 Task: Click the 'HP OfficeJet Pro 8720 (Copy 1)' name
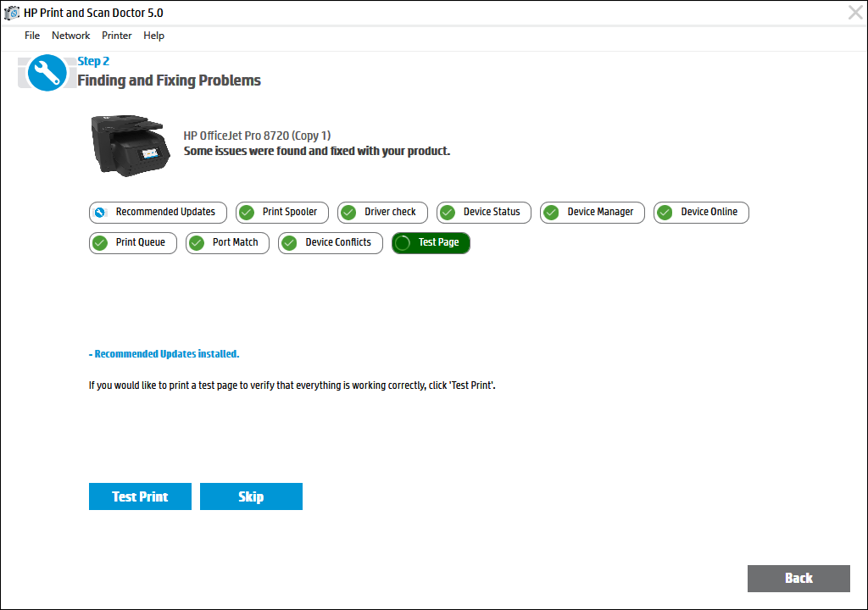pos(257,136)
